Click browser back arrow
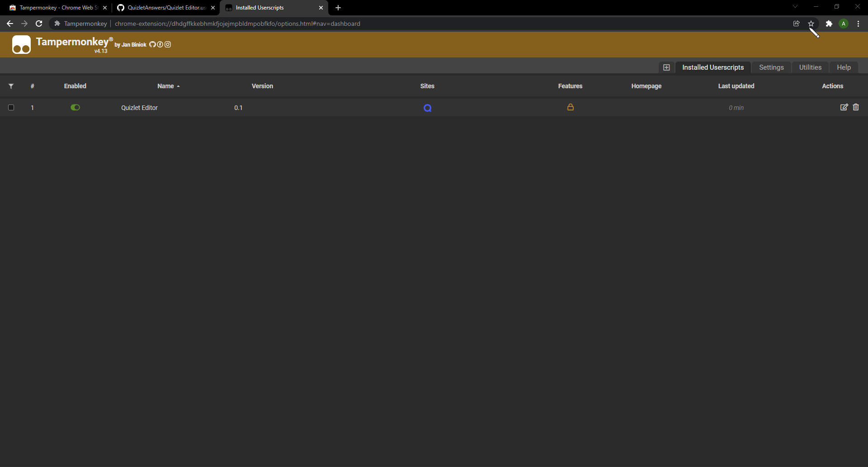868x467 pixels. [10, 24]
